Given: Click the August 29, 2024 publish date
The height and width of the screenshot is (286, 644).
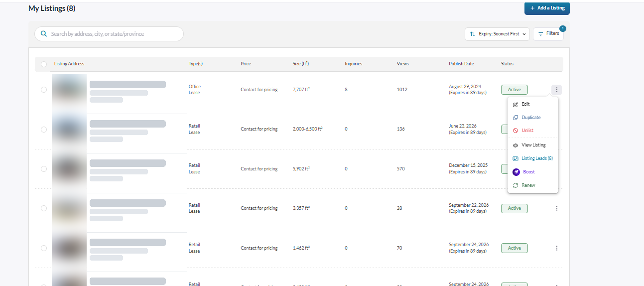Looking at the screenshot, I should pos(465,87).
